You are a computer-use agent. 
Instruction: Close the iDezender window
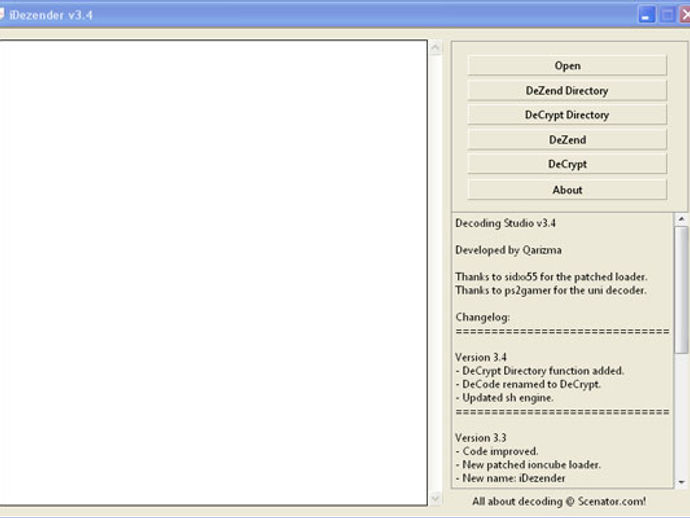pyautogui.click(x=685, y=15)
